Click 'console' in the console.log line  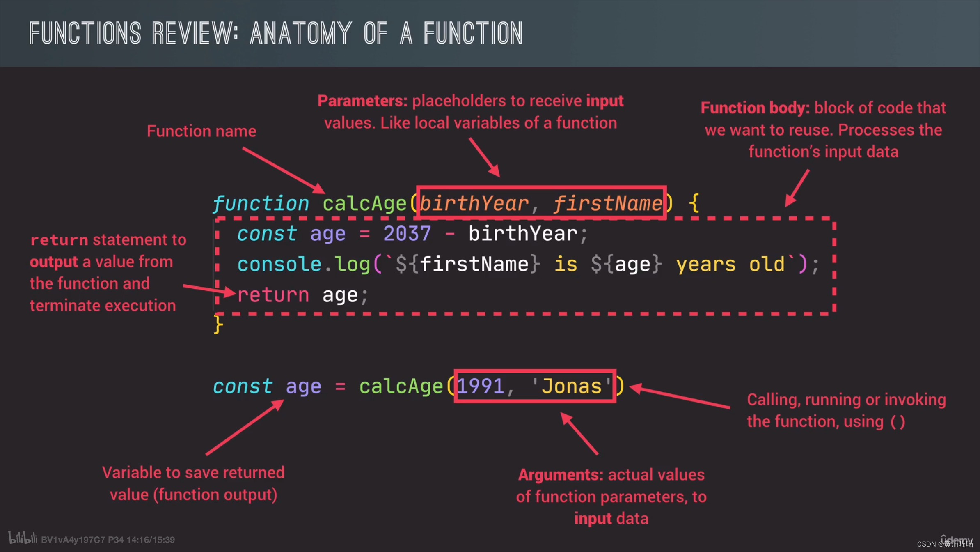pyautogui.click(x=279, y=264)
